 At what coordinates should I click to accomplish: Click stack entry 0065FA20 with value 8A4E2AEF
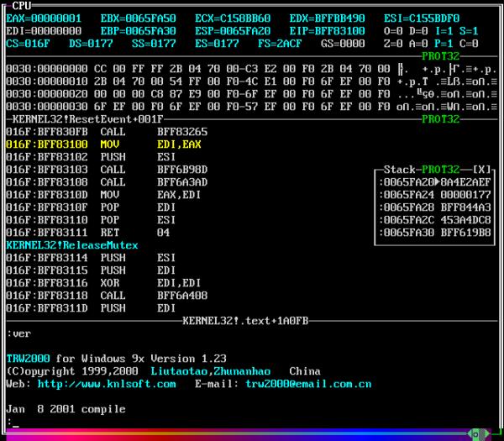tap(435, 182)
